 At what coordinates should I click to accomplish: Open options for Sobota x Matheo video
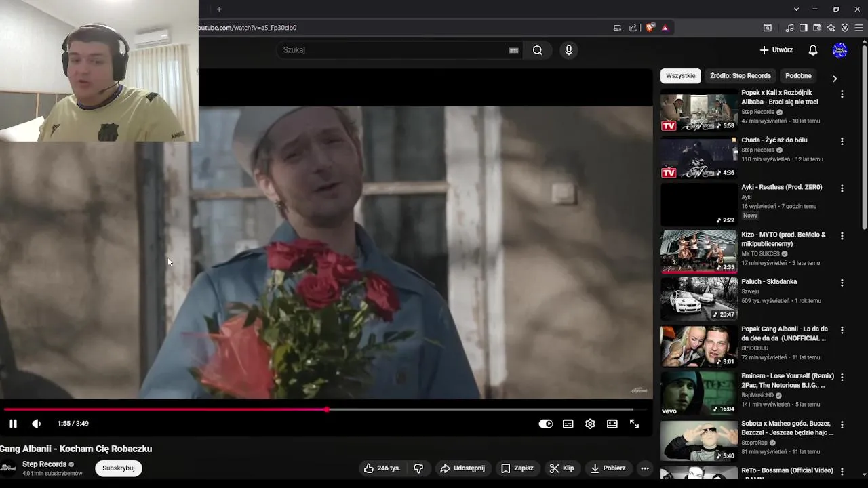point(842,425)
